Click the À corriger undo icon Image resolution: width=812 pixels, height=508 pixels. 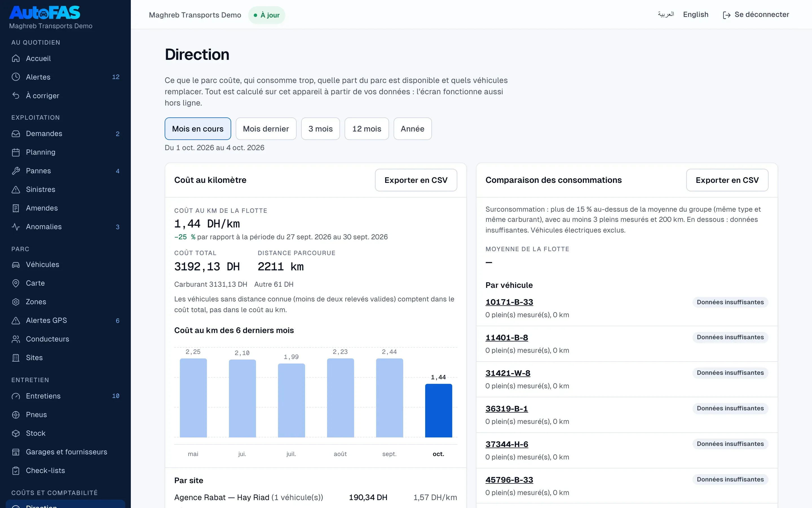pyautogui.click(x=16, y=96)
